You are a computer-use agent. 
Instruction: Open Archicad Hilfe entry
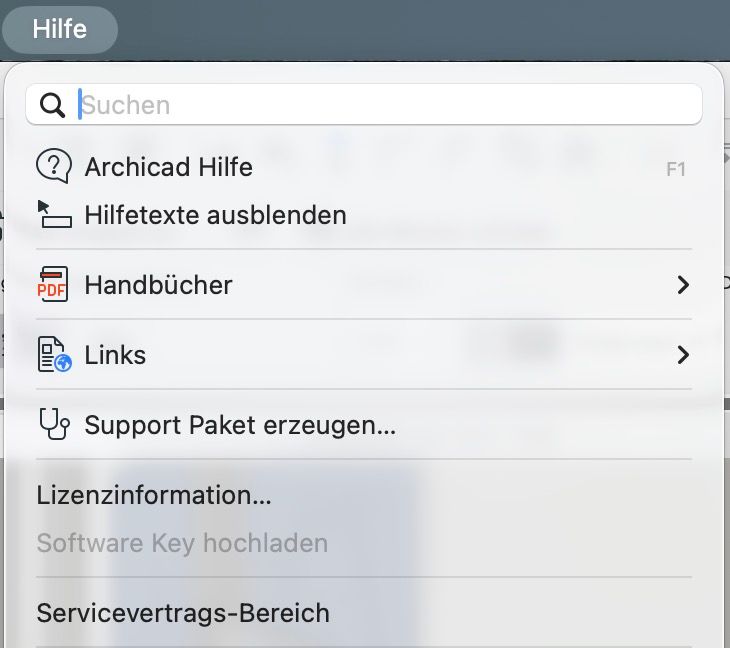pyautogui.click(x=168, y=167)
